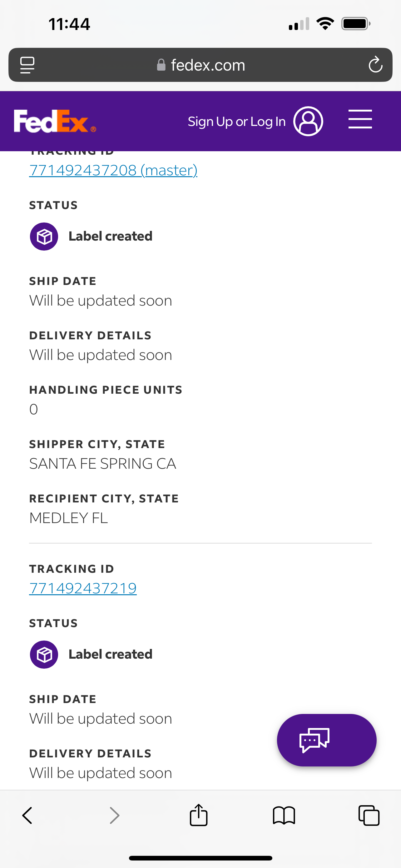Go back to previous page
Screen dimensions: 401x868
coord(27,816)
